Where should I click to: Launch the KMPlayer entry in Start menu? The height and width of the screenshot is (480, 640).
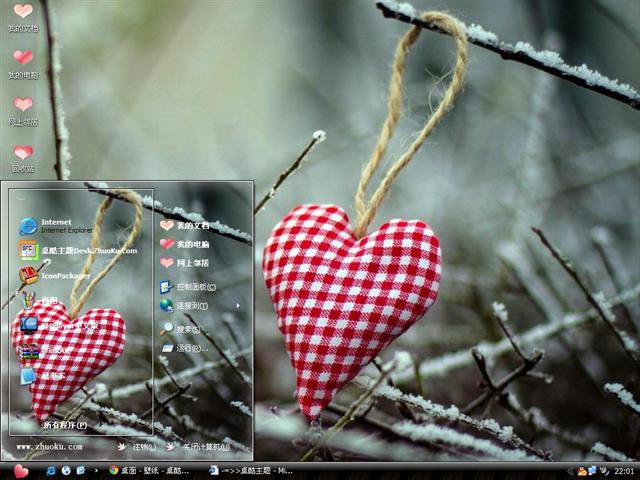(59, 325)
